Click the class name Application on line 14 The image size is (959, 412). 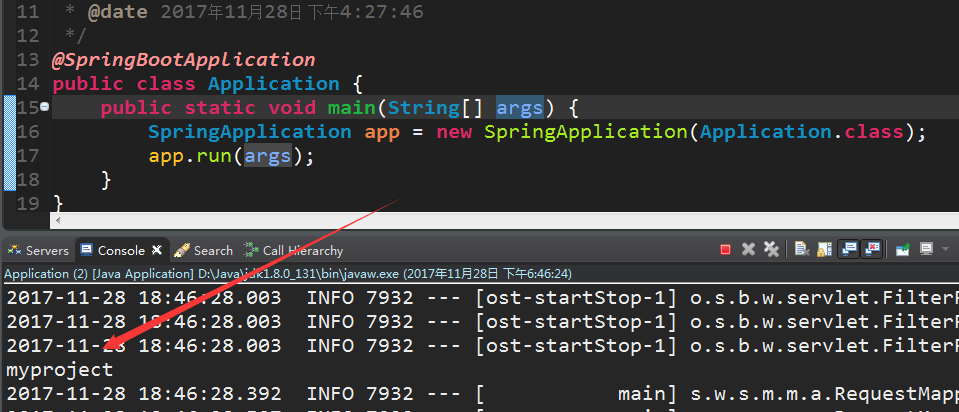pyautogui.click(x=274, y=84)
